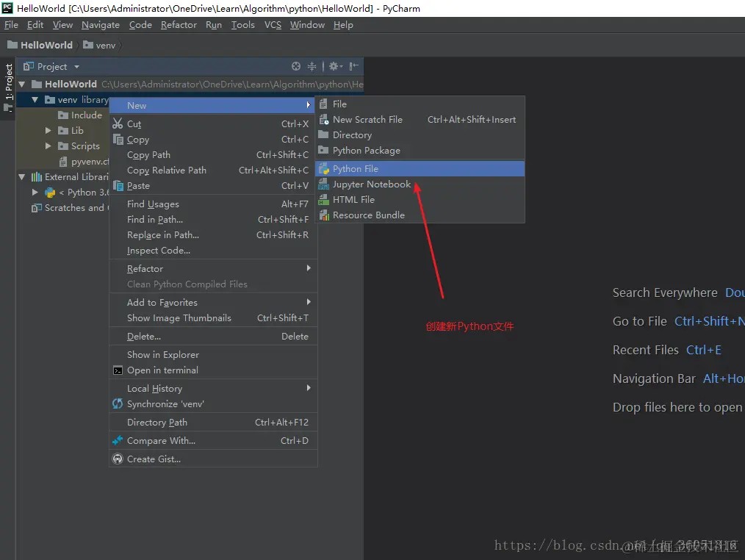Screen dimensions: 745x560
Task: Click the pyvenv.cfg file icon
Action: click(62, 162)
